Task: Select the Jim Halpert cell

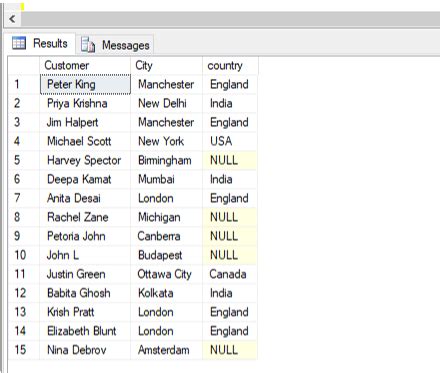Action: [x=85, y=122]
